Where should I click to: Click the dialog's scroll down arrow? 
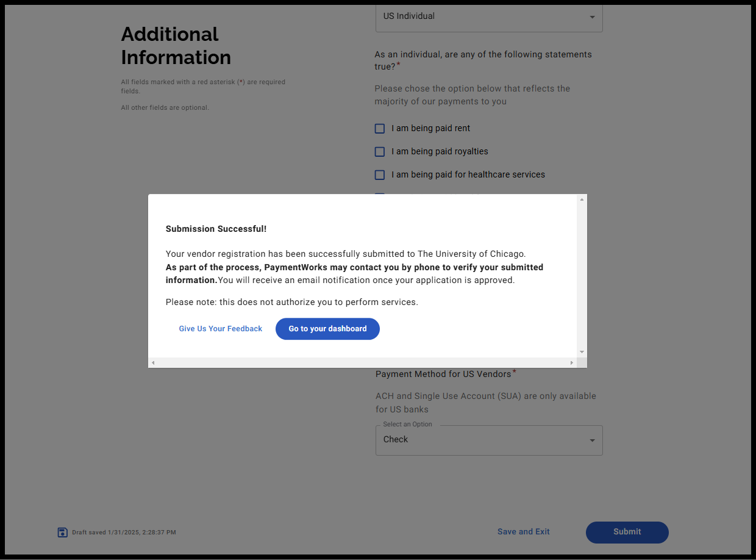[x=582, y=352]
